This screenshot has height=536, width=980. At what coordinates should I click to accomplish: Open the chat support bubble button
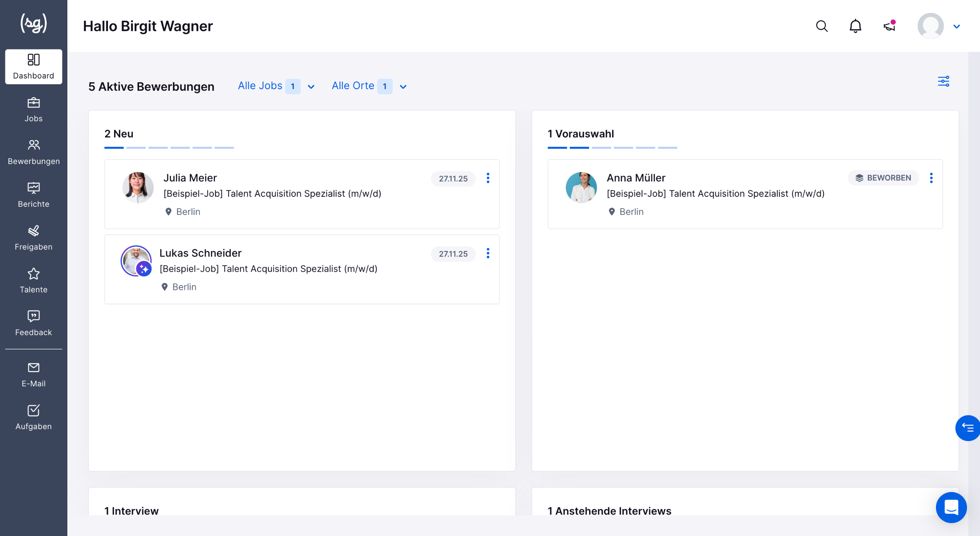tap(951, 507)
